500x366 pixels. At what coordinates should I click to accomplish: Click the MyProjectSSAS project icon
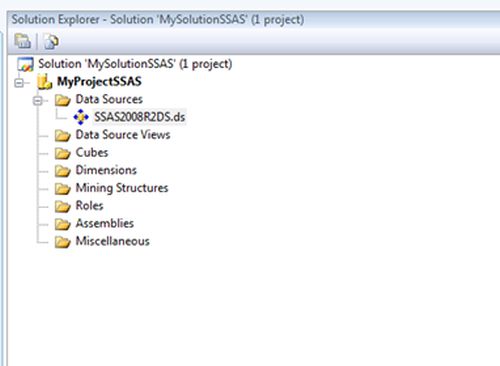pos(45,82)
